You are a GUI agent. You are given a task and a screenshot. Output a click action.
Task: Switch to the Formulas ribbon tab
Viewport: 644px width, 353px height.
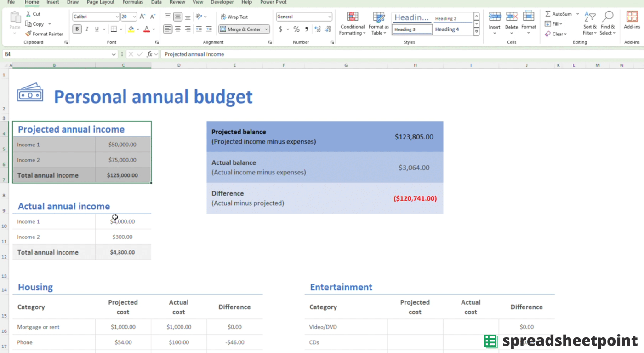[x=132, y=3]
